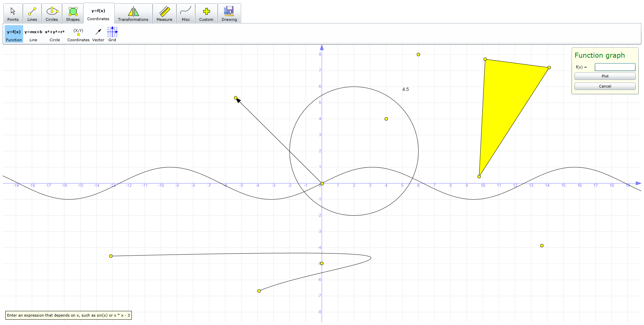Image resolution: width=644 pixels, height=325 pixels.
Task: Click the Function graph panel title
Action: pos(599,55)
